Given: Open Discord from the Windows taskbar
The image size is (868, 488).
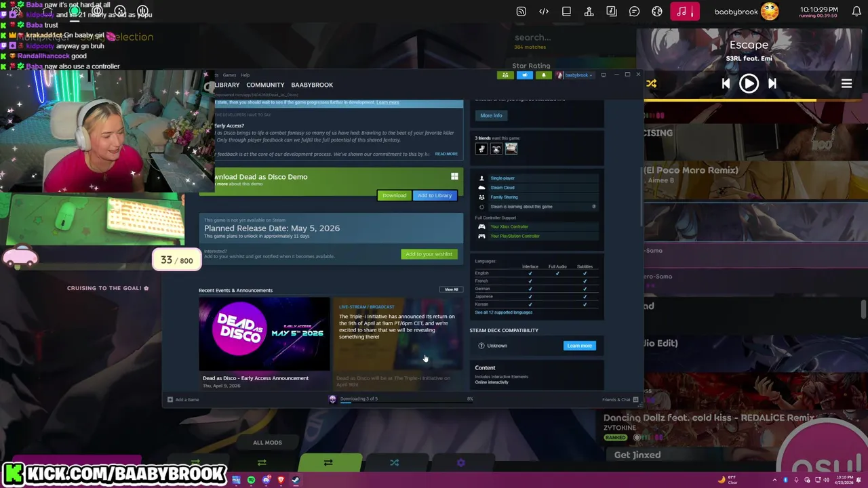Looking at the screenshot, I should click(266, 480).
